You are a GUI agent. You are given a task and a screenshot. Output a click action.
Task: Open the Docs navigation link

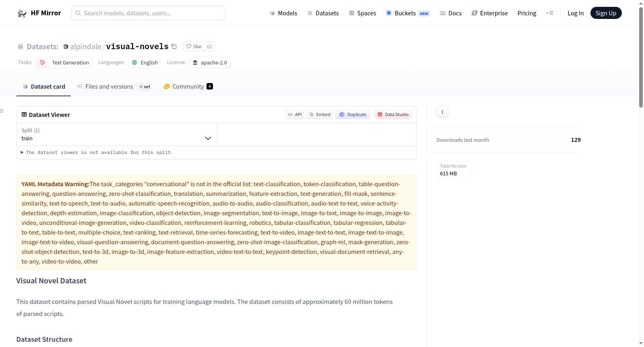451,13
